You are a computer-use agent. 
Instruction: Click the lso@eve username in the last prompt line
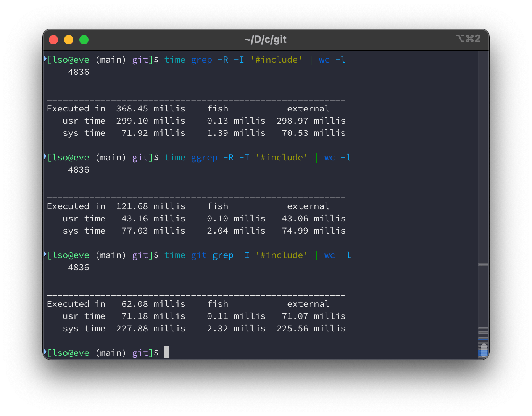pyautogui.click(x=69, y=353)
